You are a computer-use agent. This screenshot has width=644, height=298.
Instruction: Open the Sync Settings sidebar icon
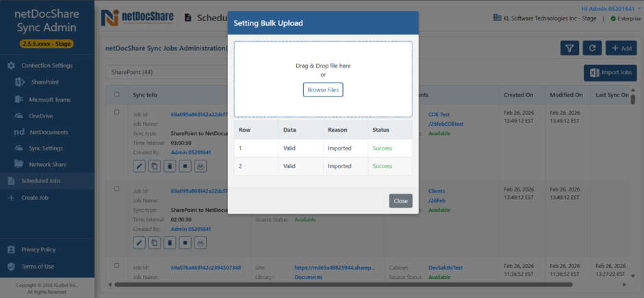pos(19,148)
